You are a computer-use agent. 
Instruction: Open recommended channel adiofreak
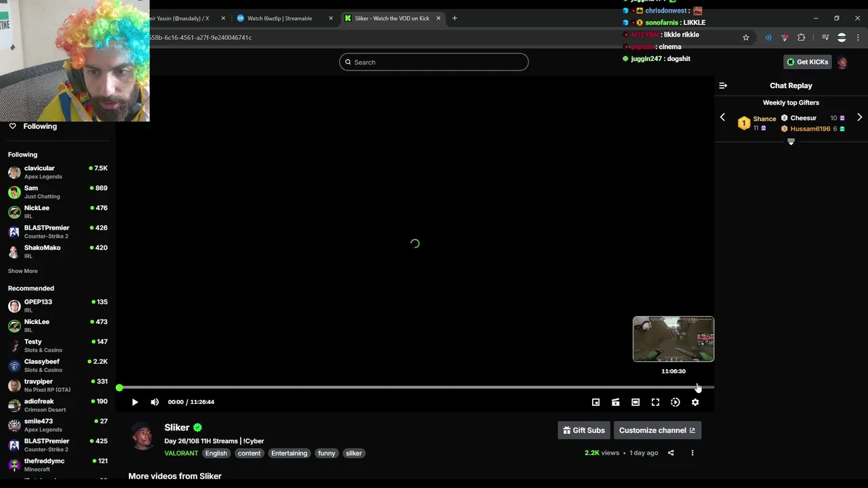coord(58,405)
